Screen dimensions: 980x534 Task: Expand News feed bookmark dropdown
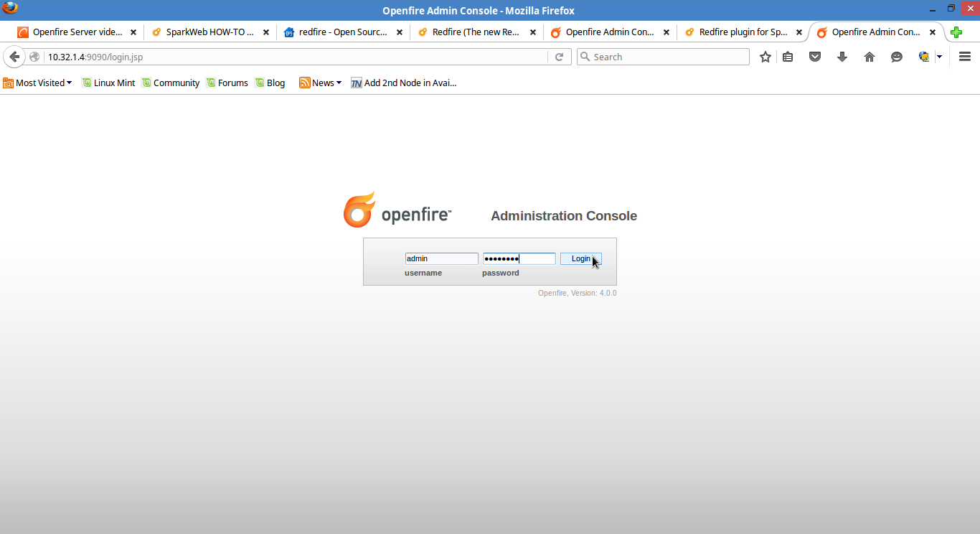coord(321,83)
